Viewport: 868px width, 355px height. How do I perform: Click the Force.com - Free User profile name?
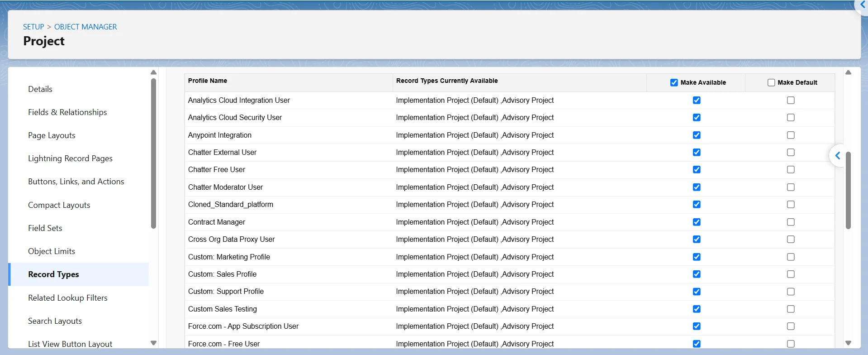tap(224, 344)
